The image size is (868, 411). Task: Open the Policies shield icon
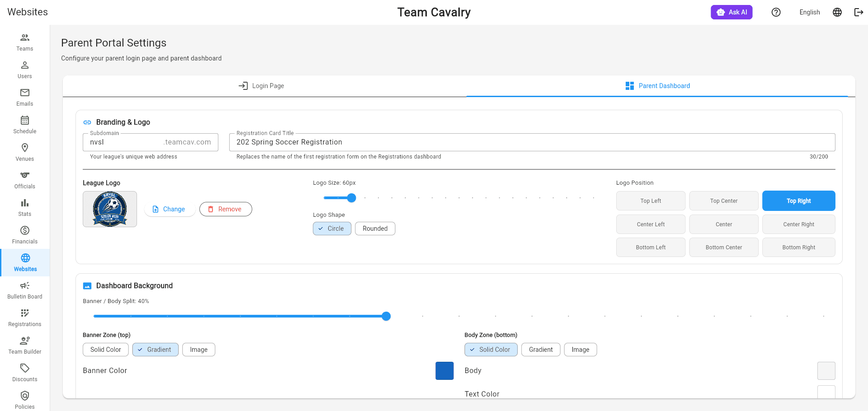pyautogui.click(x=25, y=396)
